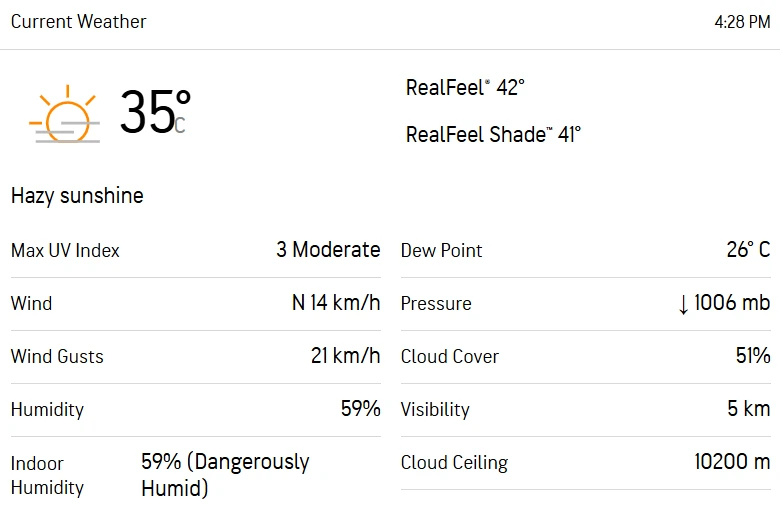Click the Indoor Humidity Dangerously Humid row
Viewport: 780px width, 532px height.
tap(196, 475)
